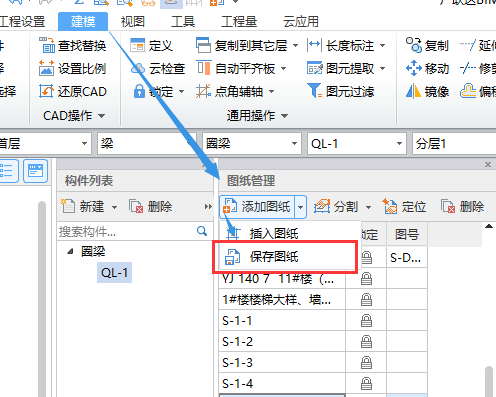Open the 新建 dropdown arrow

114,207
